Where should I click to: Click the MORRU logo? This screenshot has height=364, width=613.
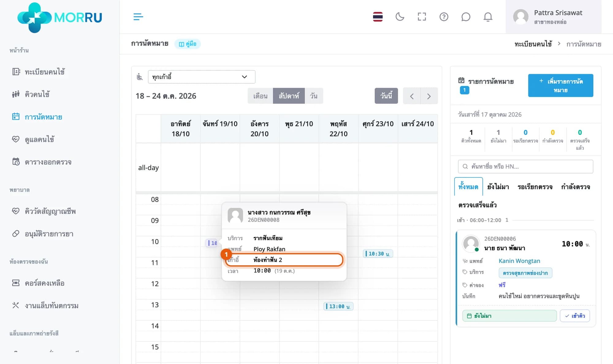[x=60, y=17]
